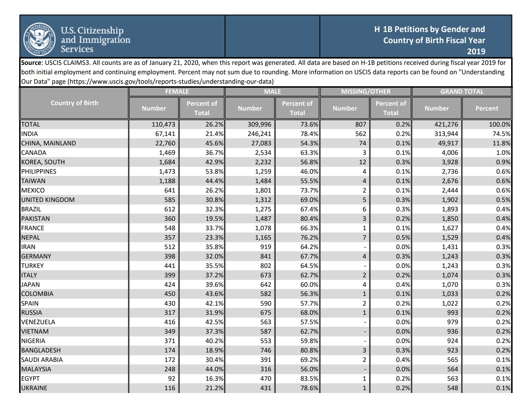Click the RUSSIA row label
The image size is (532, 401).
click(x=31, y=313)
